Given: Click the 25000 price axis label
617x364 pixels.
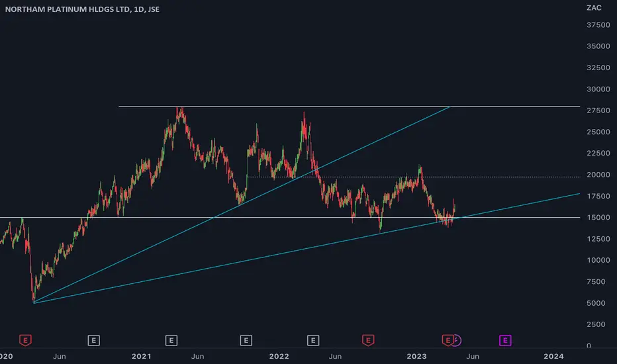Looking at the screenshot, I should click(598, 132).
